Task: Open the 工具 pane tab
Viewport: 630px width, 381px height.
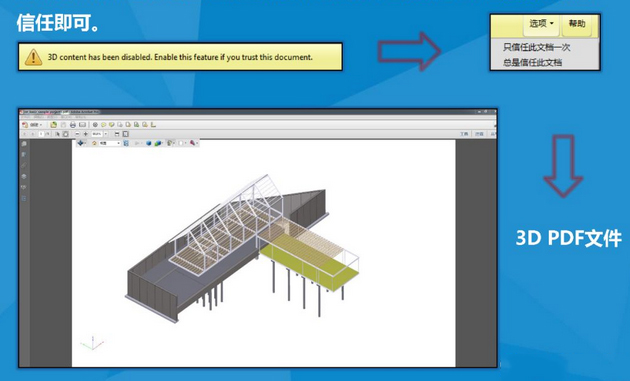Action: pyautogui.click(x=464, y=134)
